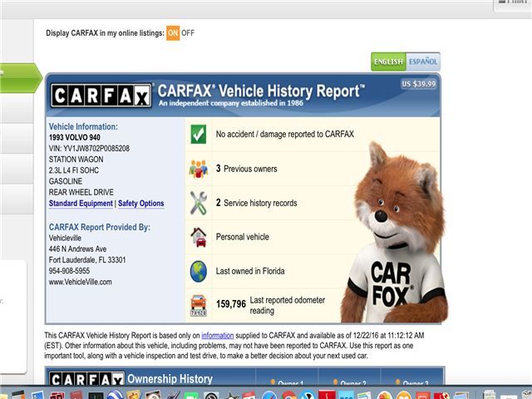Click 'CARFAX Report Provided By:' heading
Image resolution: width=532 pixels, height=399 pixels.
pyautogui.click(x=100, y=227)
